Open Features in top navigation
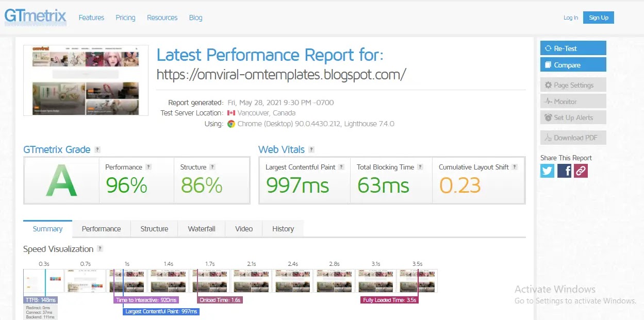 tap(91, 18)
